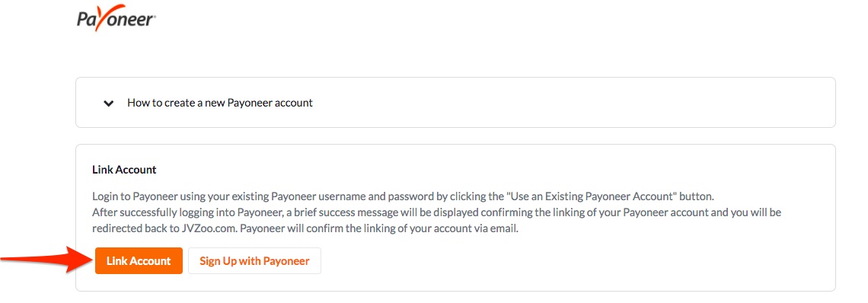The height and width of the screenshot is (303, 868).
Task: Click the red arrow pointing at Link Account
Action: (x=46, y=260)
